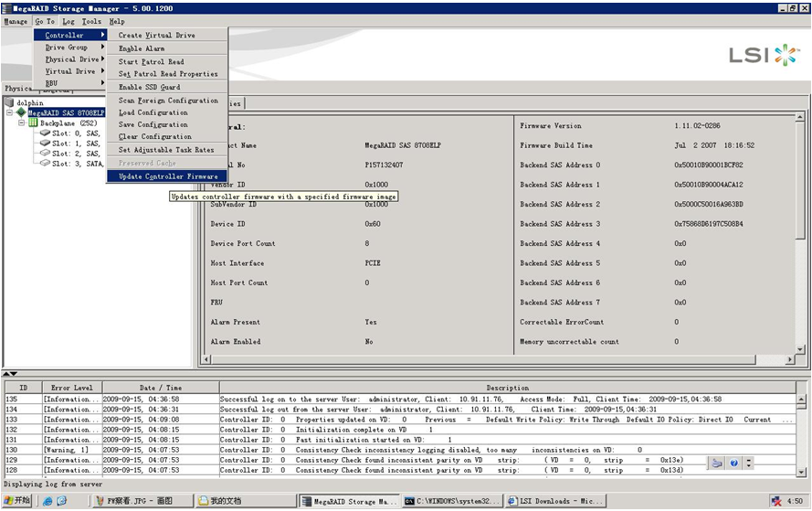Choose Update Controller Firmware menu entry

coord(168,176)
